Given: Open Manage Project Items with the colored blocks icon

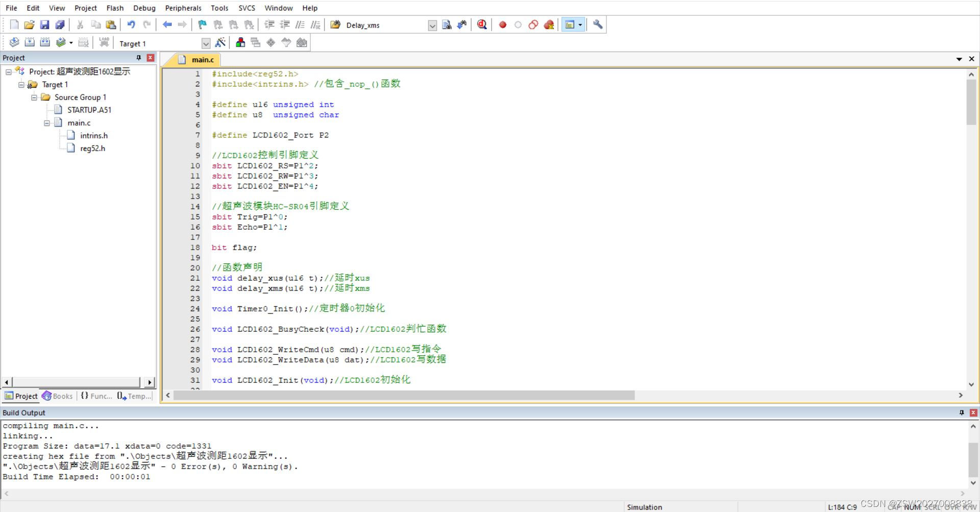Looking at the screenshot, I should pos(240,42).
